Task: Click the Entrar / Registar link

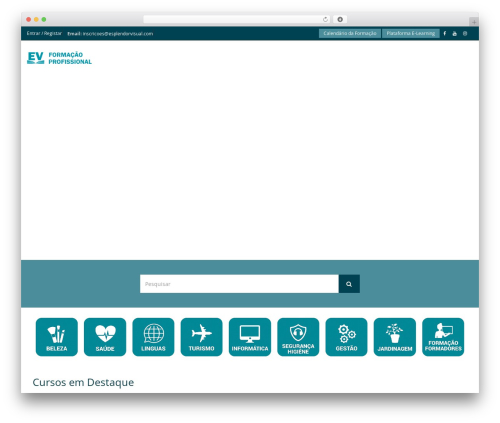Action: (x=44, y=33)
